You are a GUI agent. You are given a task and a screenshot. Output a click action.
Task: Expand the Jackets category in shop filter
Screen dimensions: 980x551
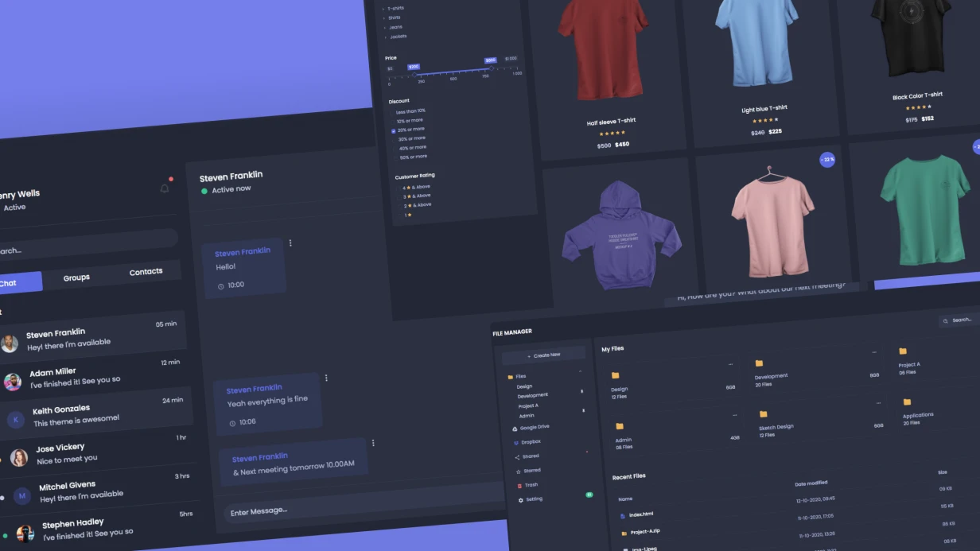(x=385, y=37)
